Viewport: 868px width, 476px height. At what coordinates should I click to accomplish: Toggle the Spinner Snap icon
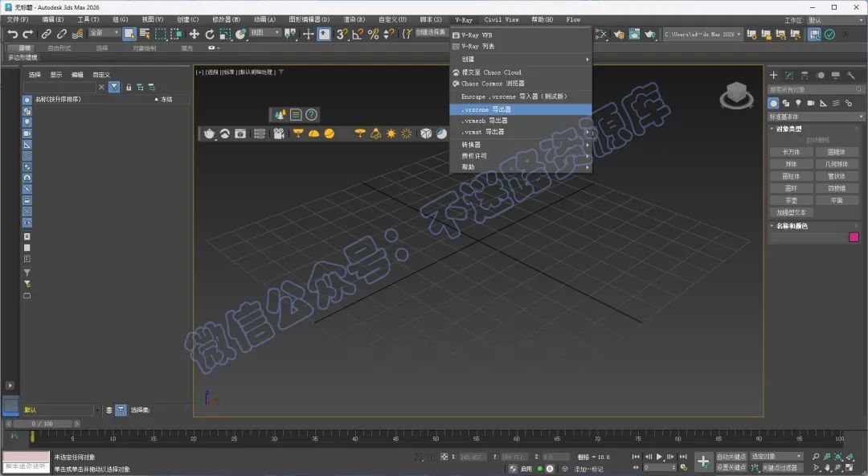coord(389,35)
